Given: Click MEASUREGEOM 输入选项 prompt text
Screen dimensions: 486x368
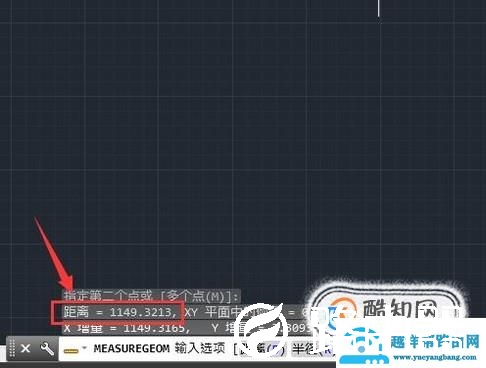Looking at the screenshot, I should click(159, 349).
